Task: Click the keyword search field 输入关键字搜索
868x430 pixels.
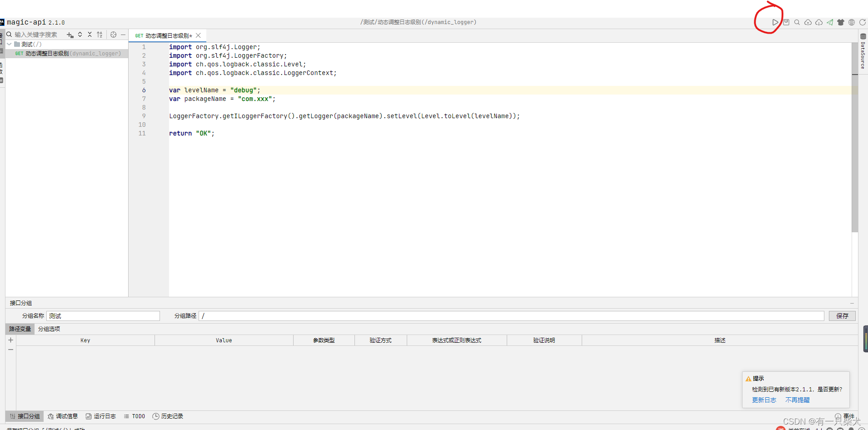Action: click(36, 35)
